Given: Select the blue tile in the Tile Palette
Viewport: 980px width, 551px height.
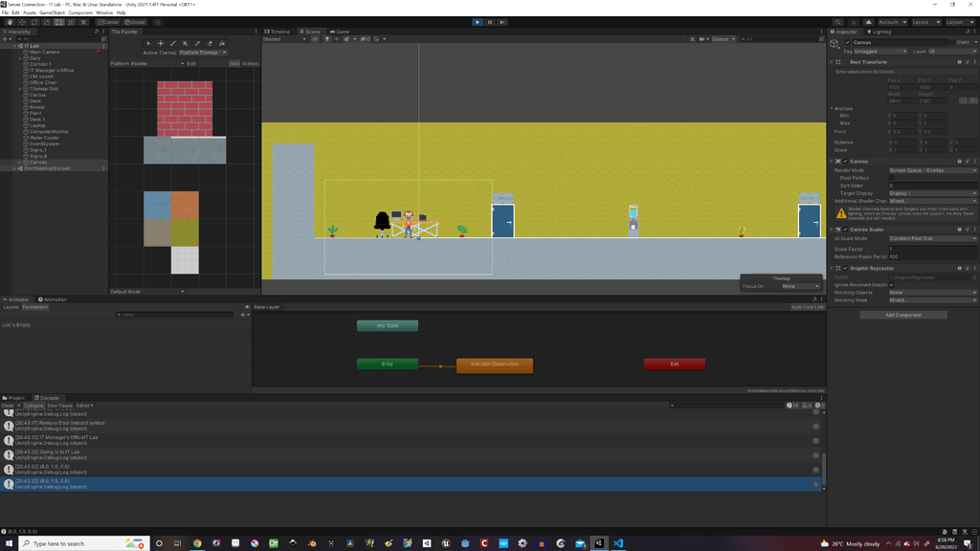Looking at the screenshot, I should (158, 206).
